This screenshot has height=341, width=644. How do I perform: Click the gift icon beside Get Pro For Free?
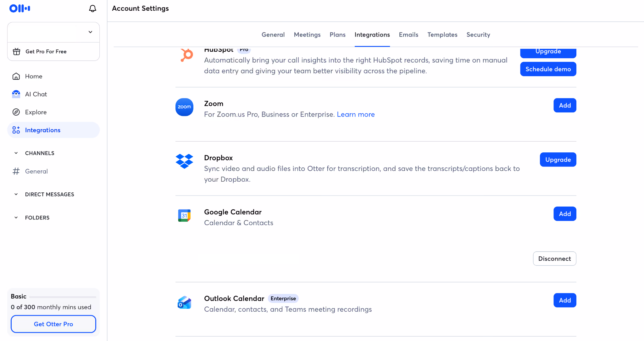(17, 51)
